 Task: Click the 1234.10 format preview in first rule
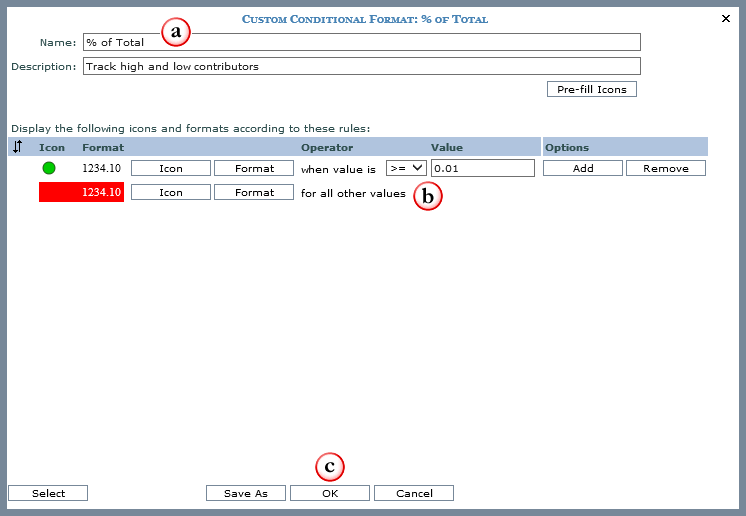(101, 168)
